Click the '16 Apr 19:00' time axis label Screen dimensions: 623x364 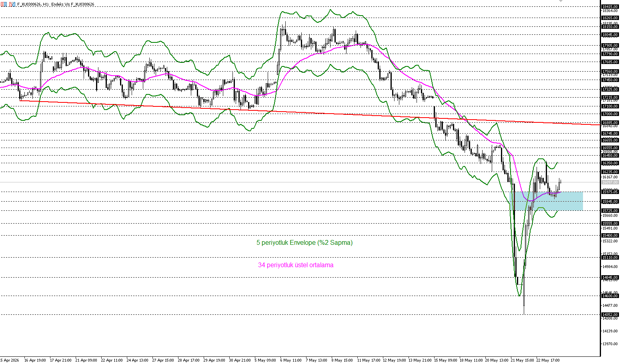pyautogui.click(x=35, y=360)
